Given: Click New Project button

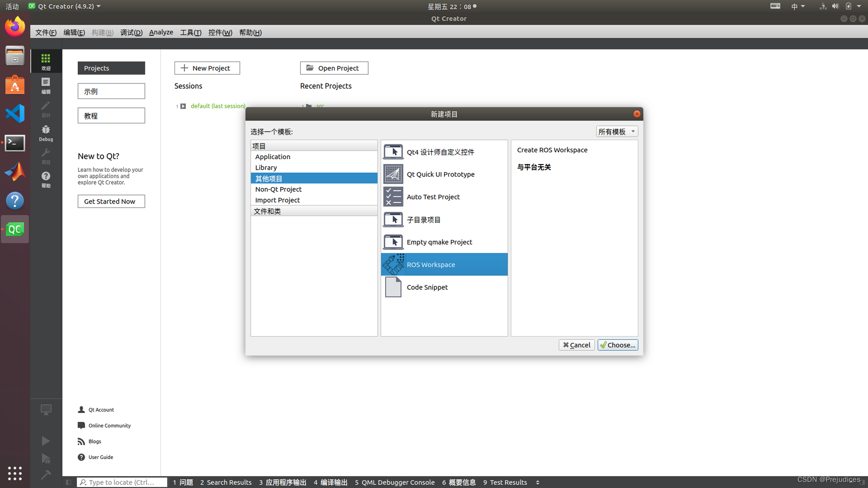Looking at the screenshot, I should coord(207,68).
